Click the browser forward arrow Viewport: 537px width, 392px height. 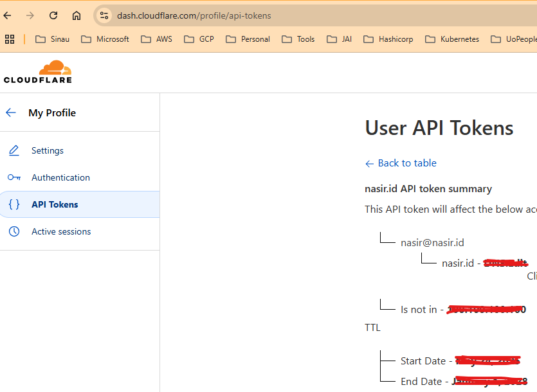30,15
